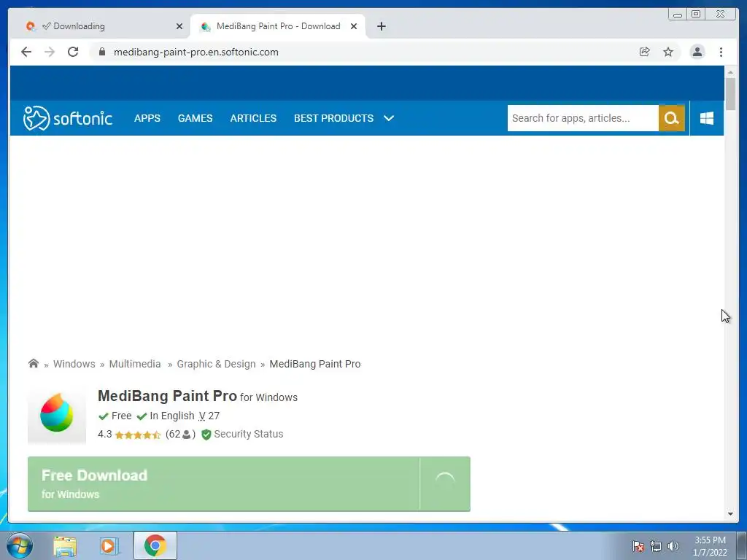Click the V 27 version label

[x=209, y=416]
